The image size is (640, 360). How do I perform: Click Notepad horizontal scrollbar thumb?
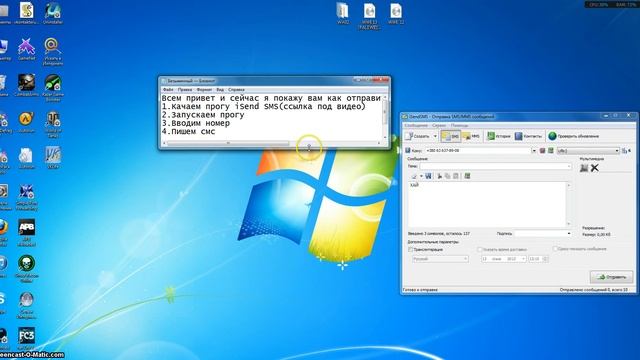coord(228,143)
